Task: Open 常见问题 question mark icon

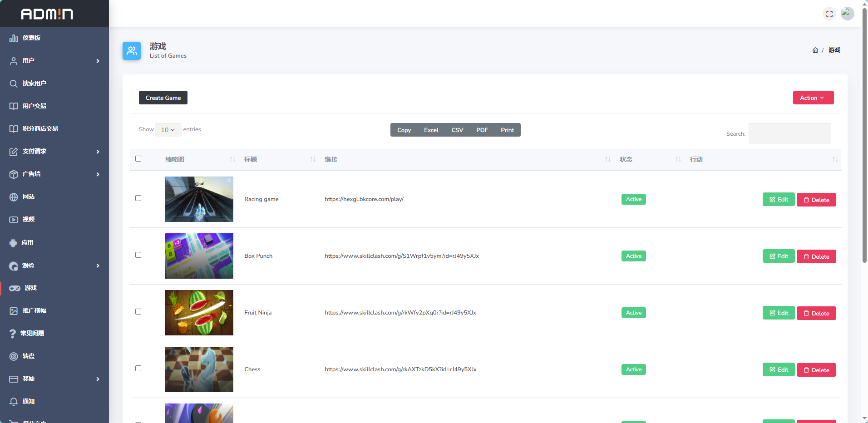Action: click(13, 334)
